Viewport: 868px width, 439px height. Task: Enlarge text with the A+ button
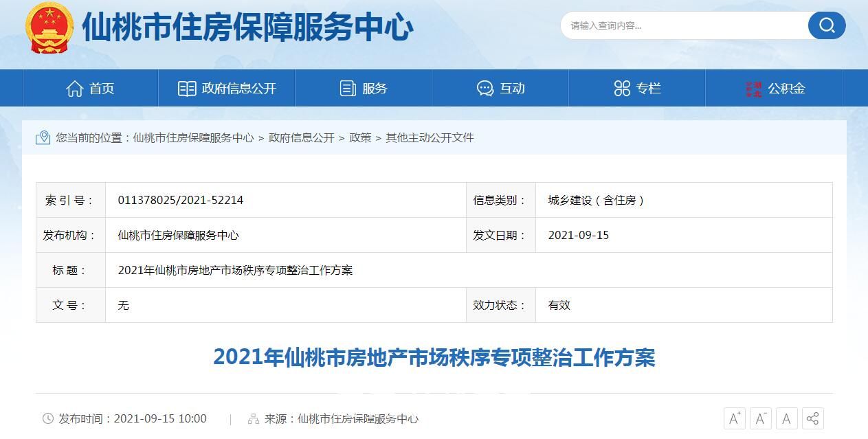tap(735, 418)
